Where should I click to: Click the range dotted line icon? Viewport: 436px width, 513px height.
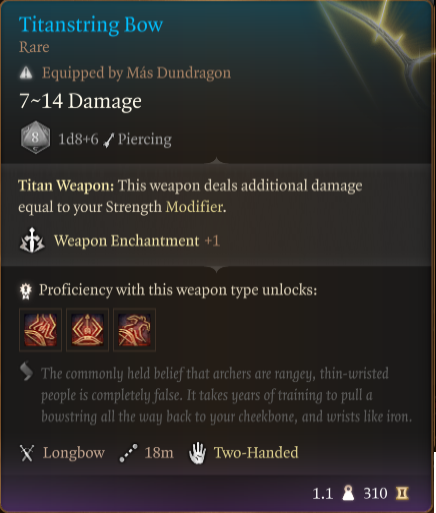[128, 453]
